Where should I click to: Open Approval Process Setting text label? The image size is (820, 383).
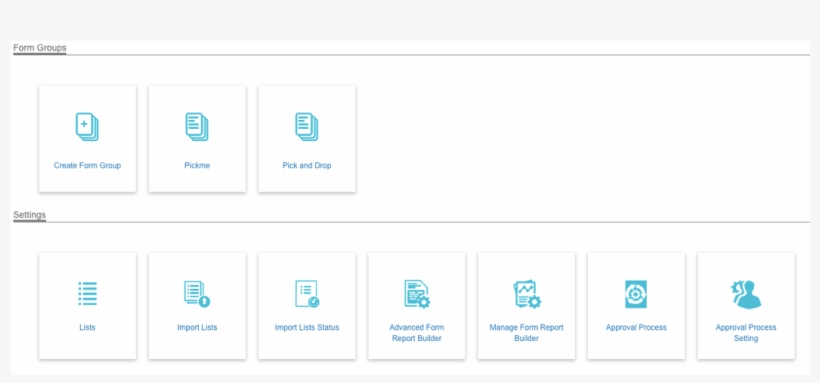746,333
